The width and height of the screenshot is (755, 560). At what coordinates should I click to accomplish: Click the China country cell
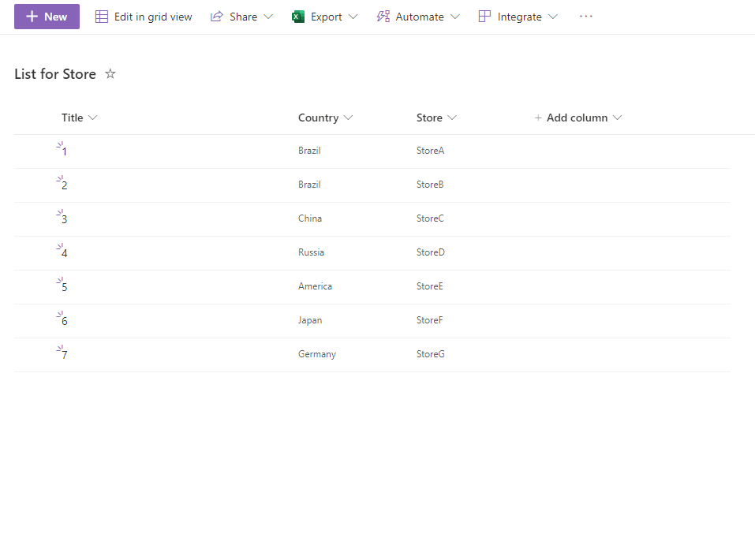point(309,218)
